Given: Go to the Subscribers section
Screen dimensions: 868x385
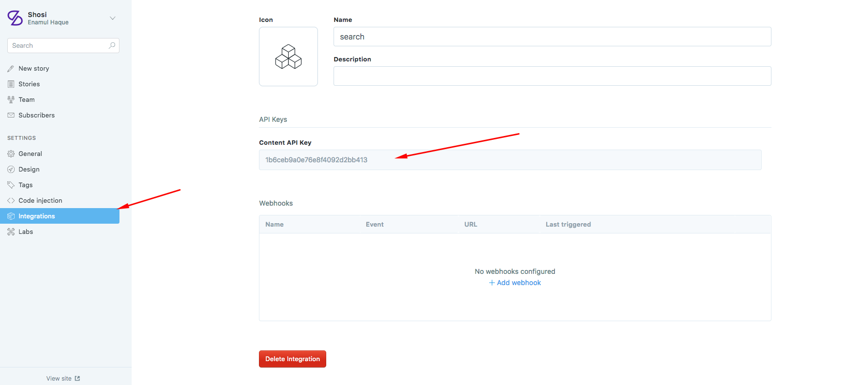Looking at the screenshot, I should click(x=37, y=115).
